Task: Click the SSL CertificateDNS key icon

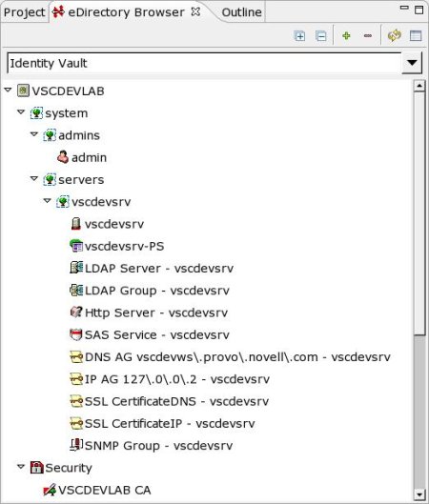Action: click(x=76, y=401)
